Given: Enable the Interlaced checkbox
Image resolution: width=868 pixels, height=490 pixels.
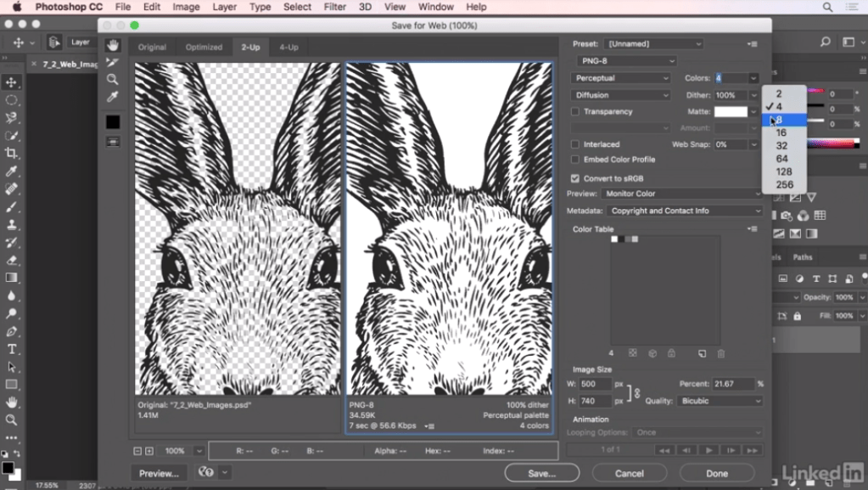Looking at the screenshot, I should click(575, 144).
